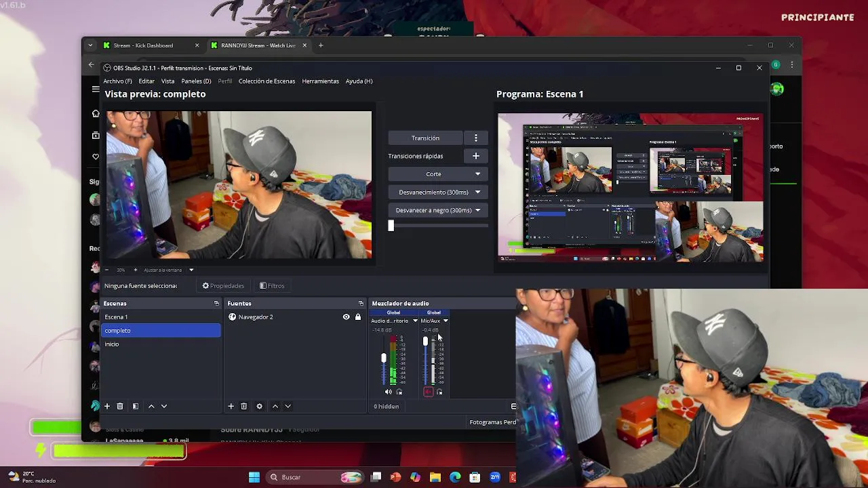Image resolution: width=868 pixels, height=488 pixels.
Task: Open Windows Start menu
Action: click(254, 477)
